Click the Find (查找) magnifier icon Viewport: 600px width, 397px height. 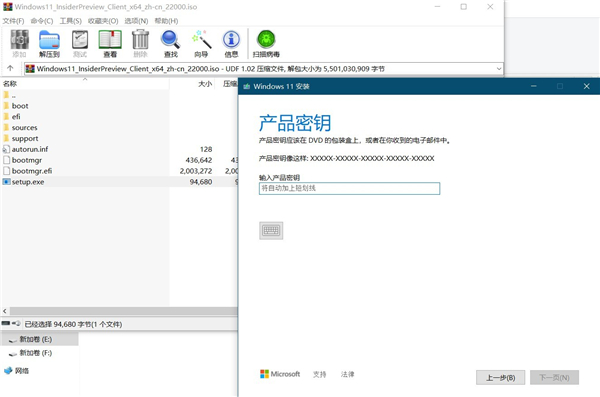(x=171, y=39)
